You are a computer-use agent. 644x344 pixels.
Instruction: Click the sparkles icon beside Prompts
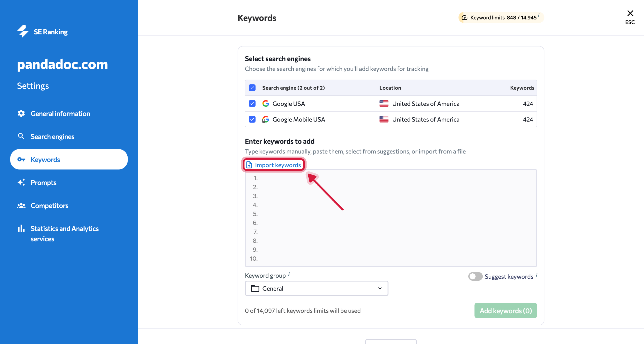[21, 182]
